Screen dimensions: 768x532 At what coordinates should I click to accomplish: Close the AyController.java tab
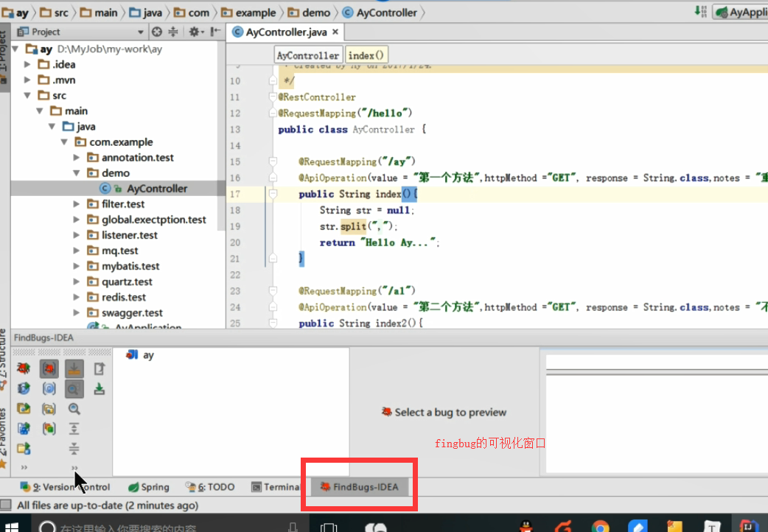(x=335, y=32)
